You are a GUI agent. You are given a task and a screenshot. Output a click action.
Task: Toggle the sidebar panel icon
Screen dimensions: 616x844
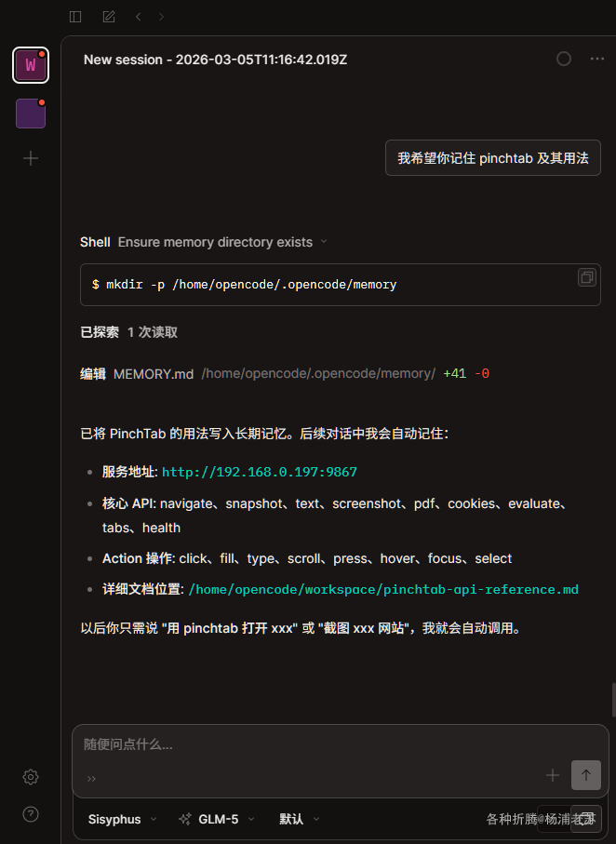[75, 17]
